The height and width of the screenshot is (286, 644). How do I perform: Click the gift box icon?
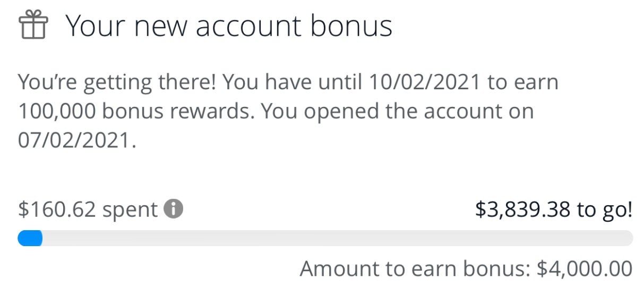coord(33,26)
